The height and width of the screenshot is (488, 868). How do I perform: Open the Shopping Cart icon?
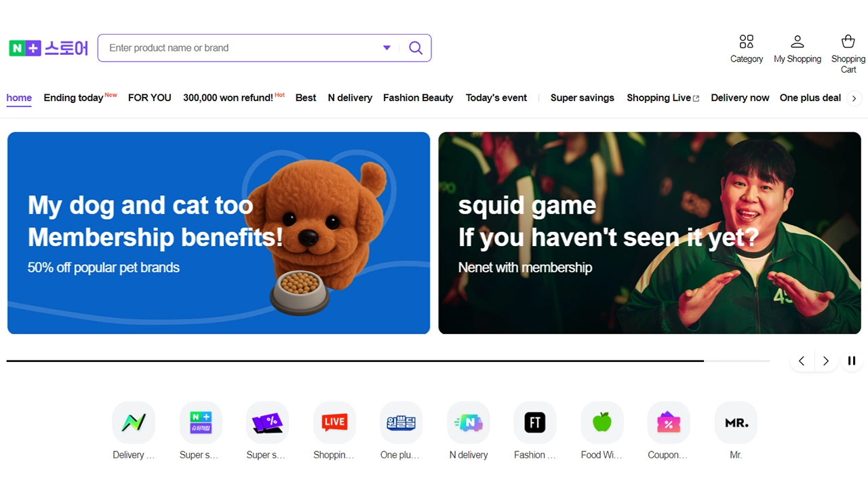[x=848, y=42]
